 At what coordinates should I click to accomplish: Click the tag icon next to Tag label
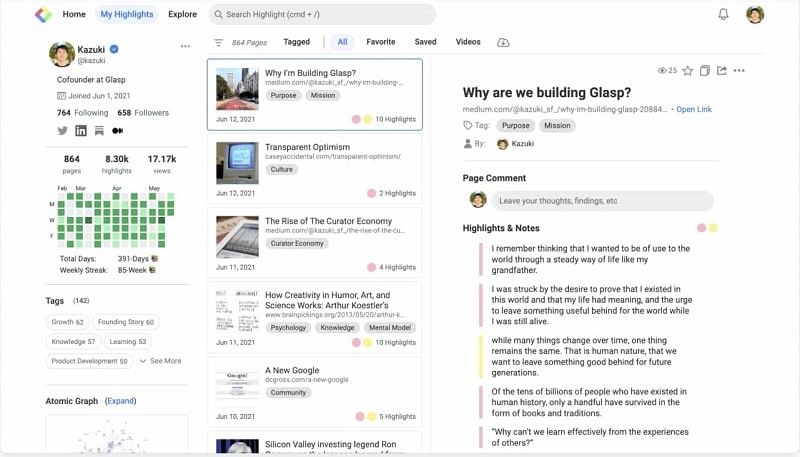467,125
